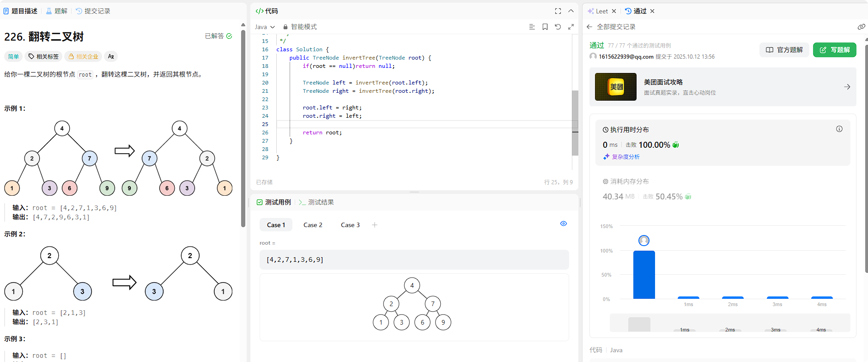The image size is (868, 362).
Task: Click the 击败 100.00% clap icon
Action: (675, 145)
